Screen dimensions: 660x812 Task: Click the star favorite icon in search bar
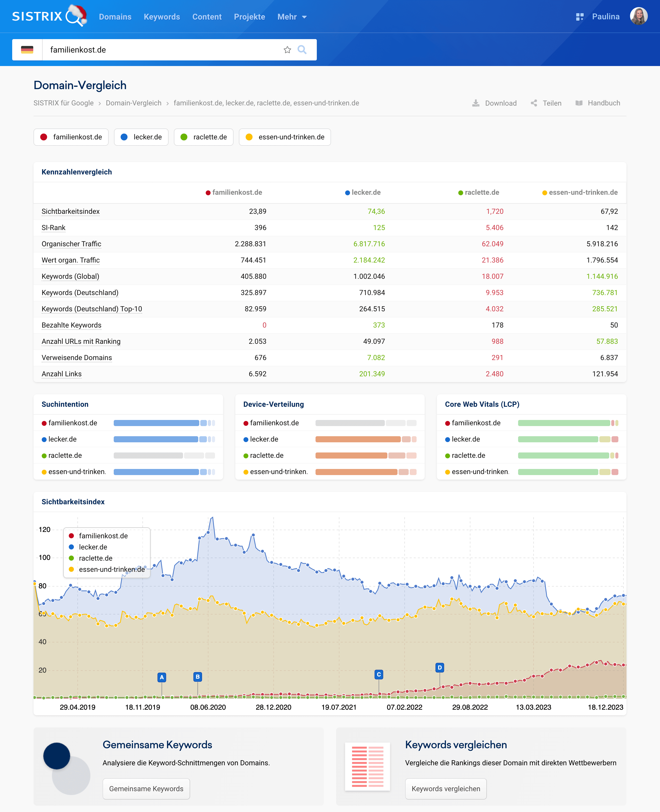pos(287,50)
